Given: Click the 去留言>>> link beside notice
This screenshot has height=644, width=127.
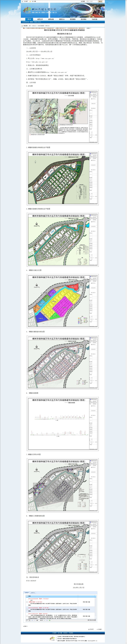Looking at the screenshot, I should point(89,28).
